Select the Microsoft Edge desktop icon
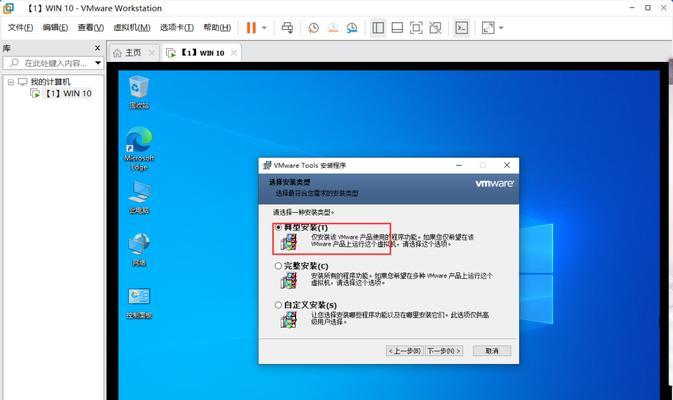The height and width of the screenshot is (400, 673). click(x=139, y=149)
